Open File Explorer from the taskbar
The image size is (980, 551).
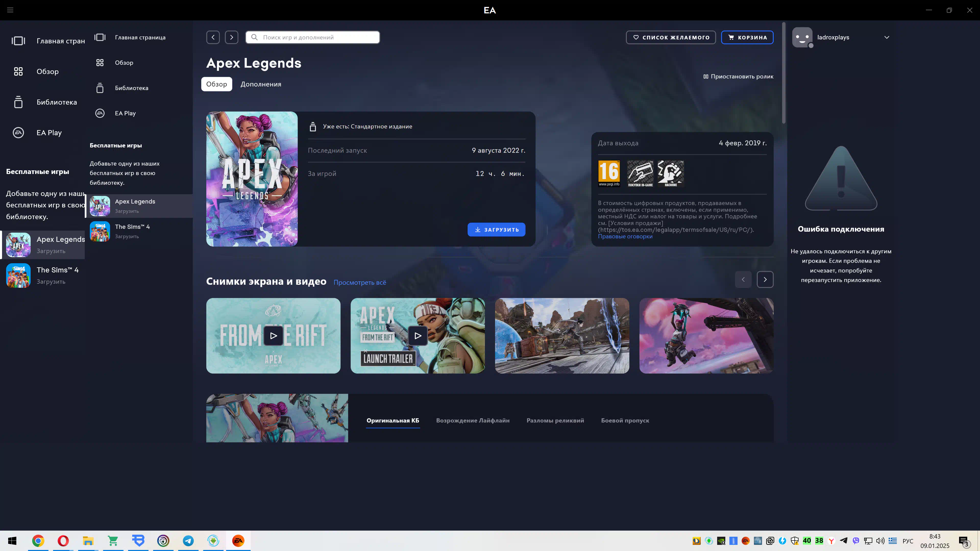tap(88, 541)
